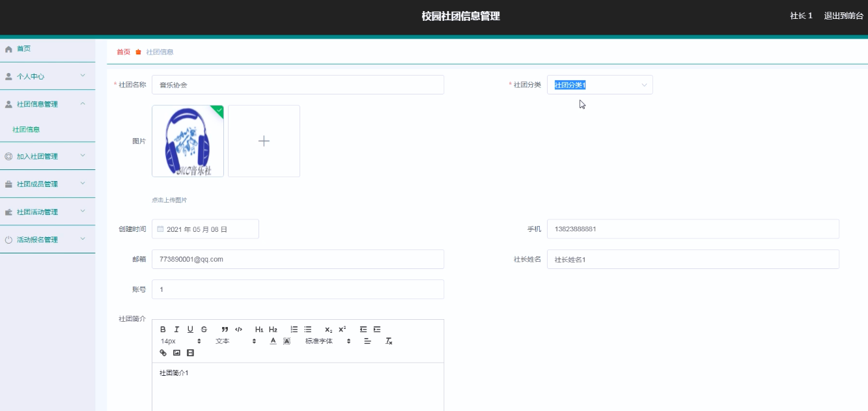Click the uploaded music club logo thumbnail
868x411 pixels.
coord(188,141)
